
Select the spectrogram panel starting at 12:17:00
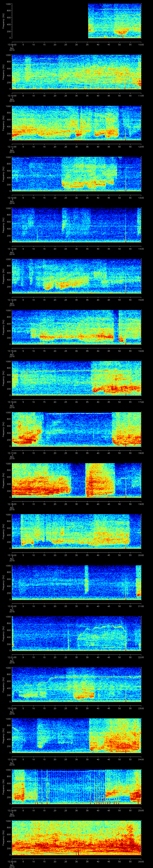[x=77, y=429]
